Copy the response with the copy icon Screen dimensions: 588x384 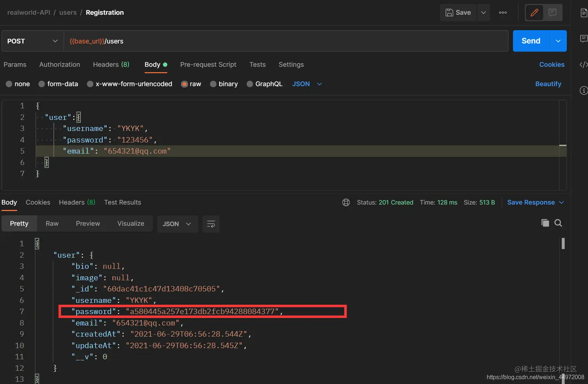(x=545, y=223)
